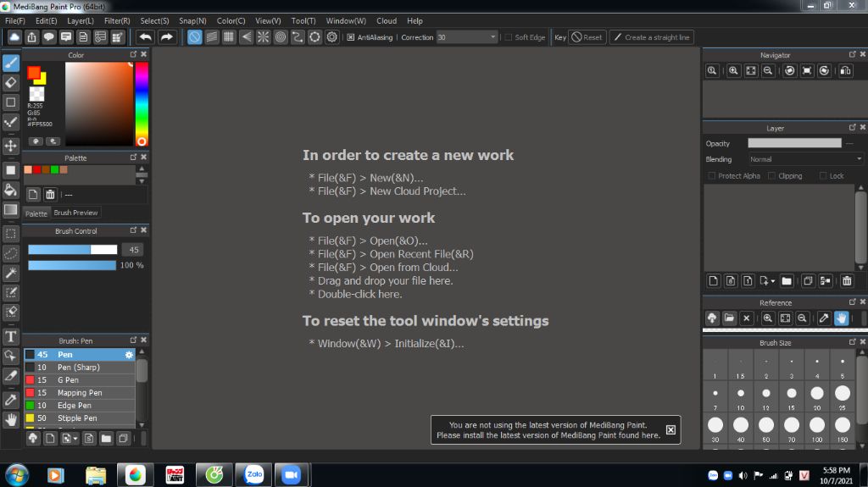Open the Window menu
This screenshot has height=487, width=868.
click(346, 20)
